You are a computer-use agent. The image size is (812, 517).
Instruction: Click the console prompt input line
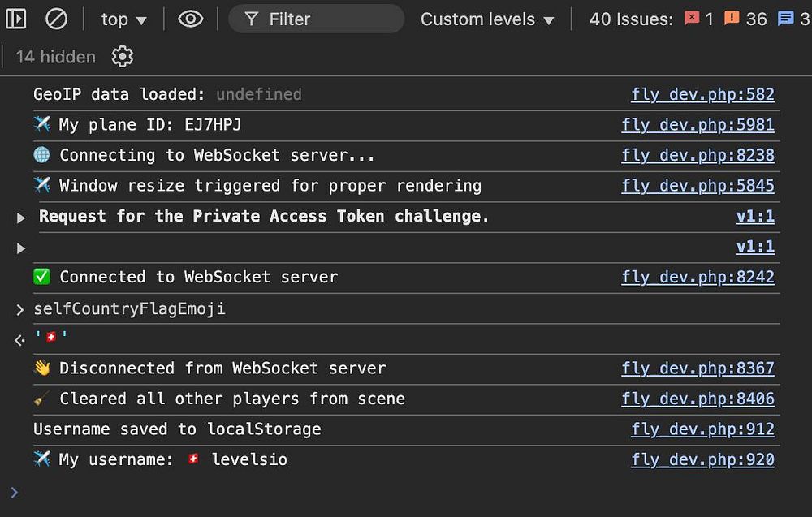click(x=325, y=492)
